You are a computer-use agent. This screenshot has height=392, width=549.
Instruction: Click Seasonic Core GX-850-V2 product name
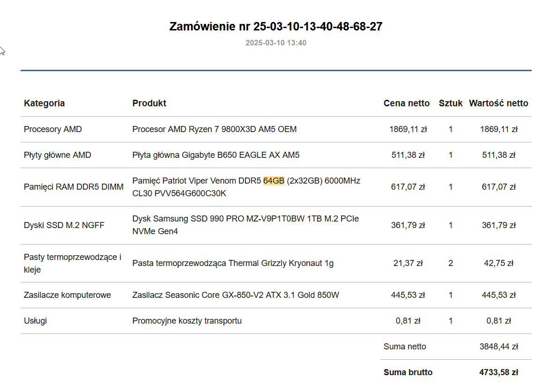coord(236,295)
